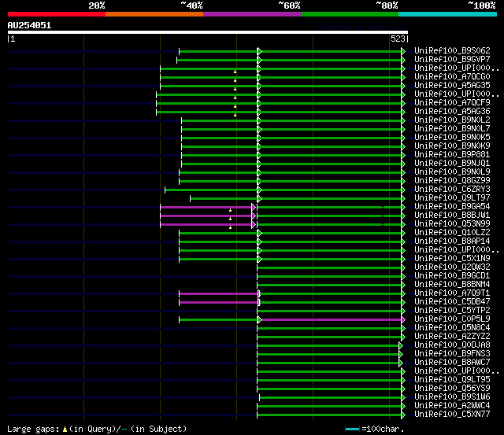Viewport: 504px width, 435px height.
Task: Open hit UniRef100_B9FNS3
Action: (452, 354)
